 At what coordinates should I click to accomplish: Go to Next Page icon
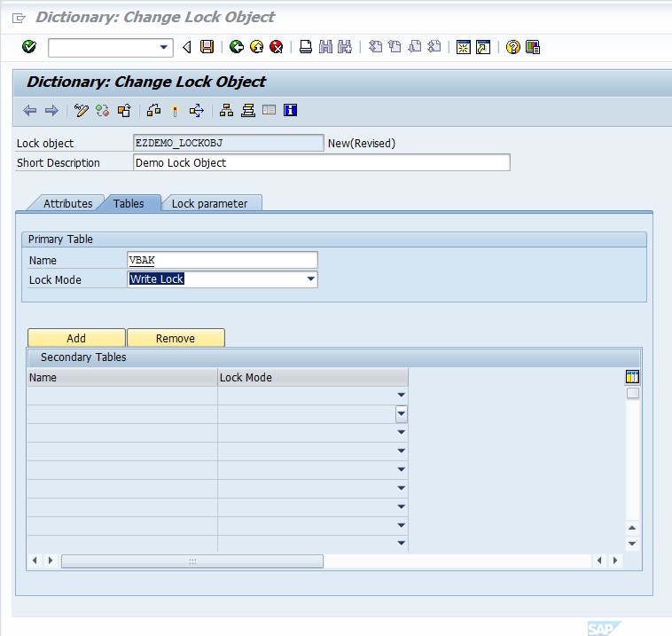pos(414,46)
